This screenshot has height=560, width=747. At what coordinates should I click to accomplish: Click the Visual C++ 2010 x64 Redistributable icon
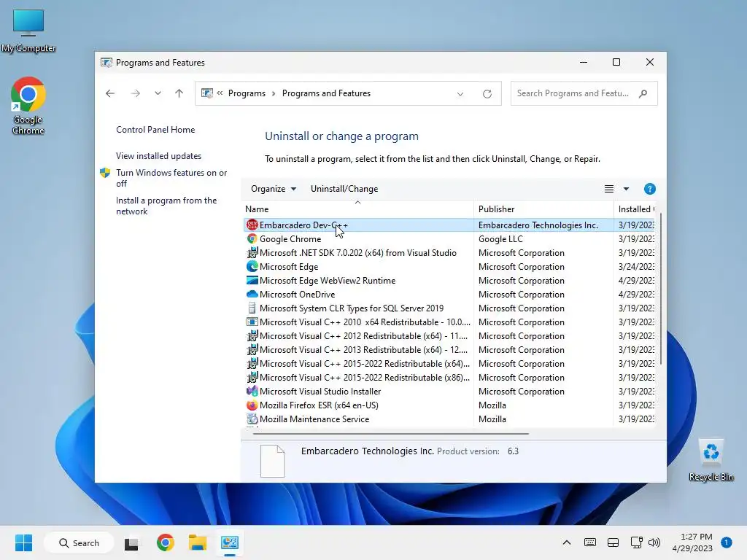252,322
